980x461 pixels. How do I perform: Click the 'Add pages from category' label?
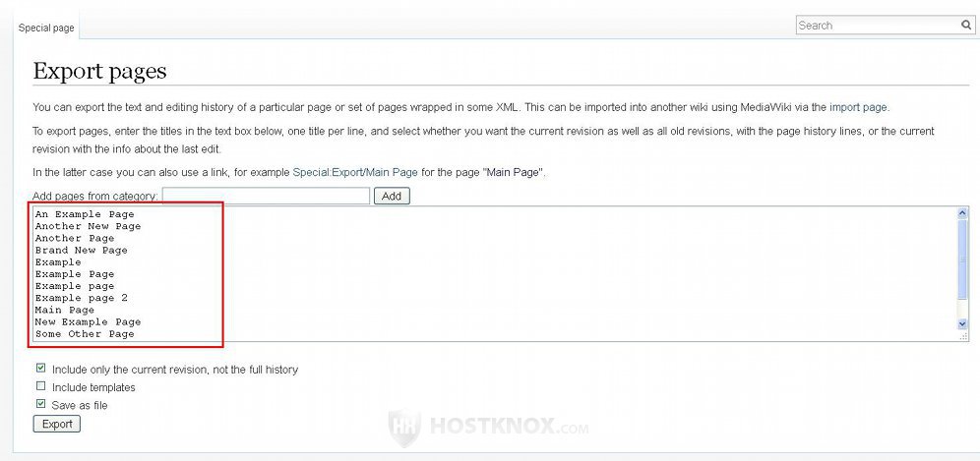95,197
